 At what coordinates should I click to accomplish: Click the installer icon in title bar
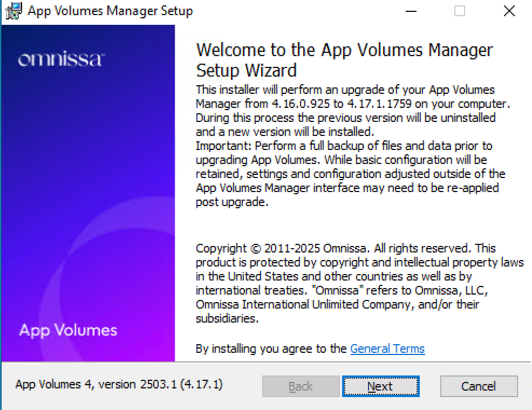pos(13,11)
